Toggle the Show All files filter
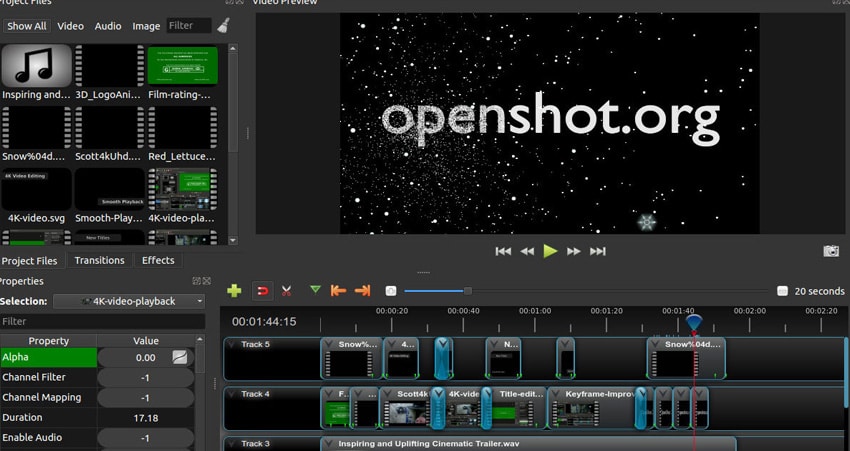 click(x=27, y=26)
